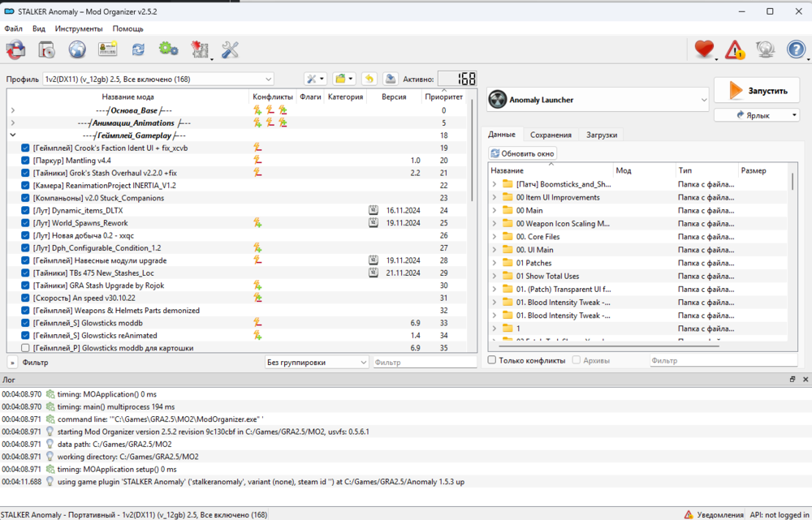Open the executables gears icon
Image resolution: width=812 pixels, height=520 pixels.
click(168, 49)
